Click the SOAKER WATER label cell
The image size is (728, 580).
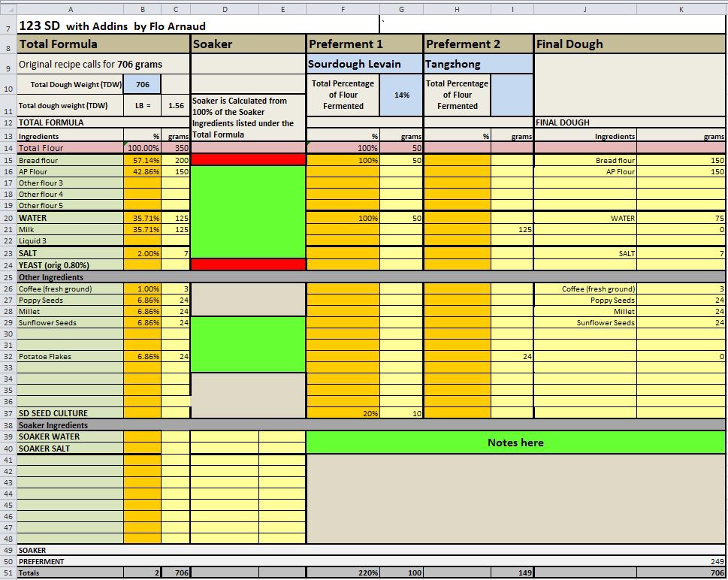70,437
